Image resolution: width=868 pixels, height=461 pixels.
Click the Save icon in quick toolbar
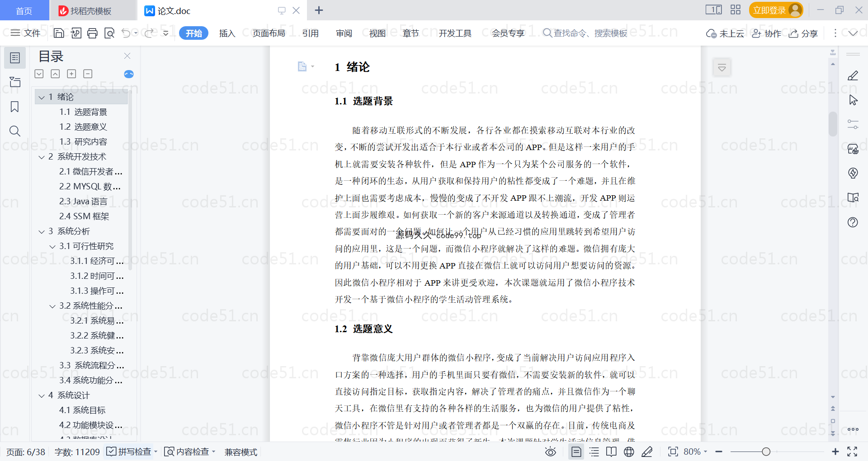pyautogui.click(x=59, y=33)
